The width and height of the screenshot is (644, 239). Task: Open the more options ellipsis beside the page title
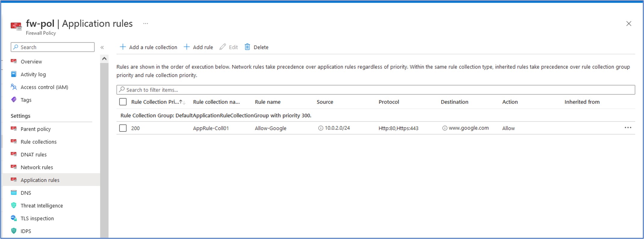coord(146,23)
